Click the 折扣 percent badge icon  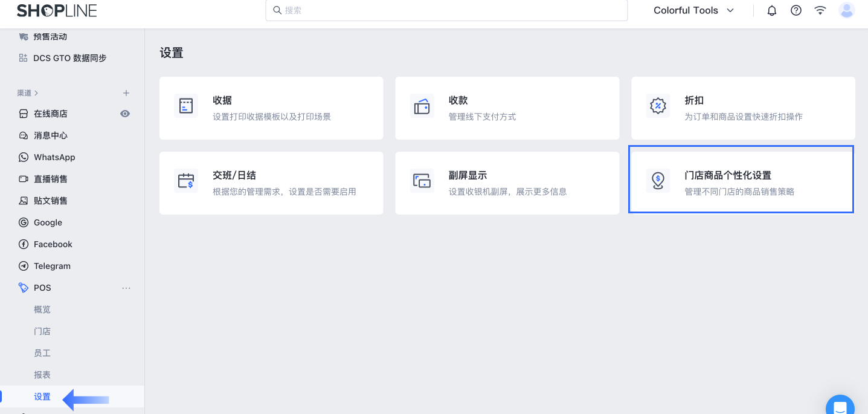(658, 106)
